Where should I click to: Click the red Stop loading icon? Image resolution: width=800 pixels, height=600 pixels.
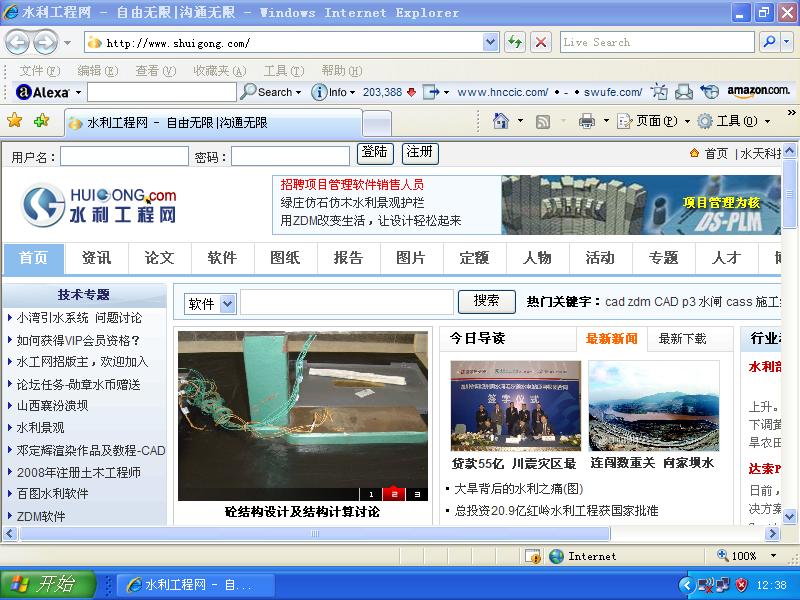coord(540,42)
